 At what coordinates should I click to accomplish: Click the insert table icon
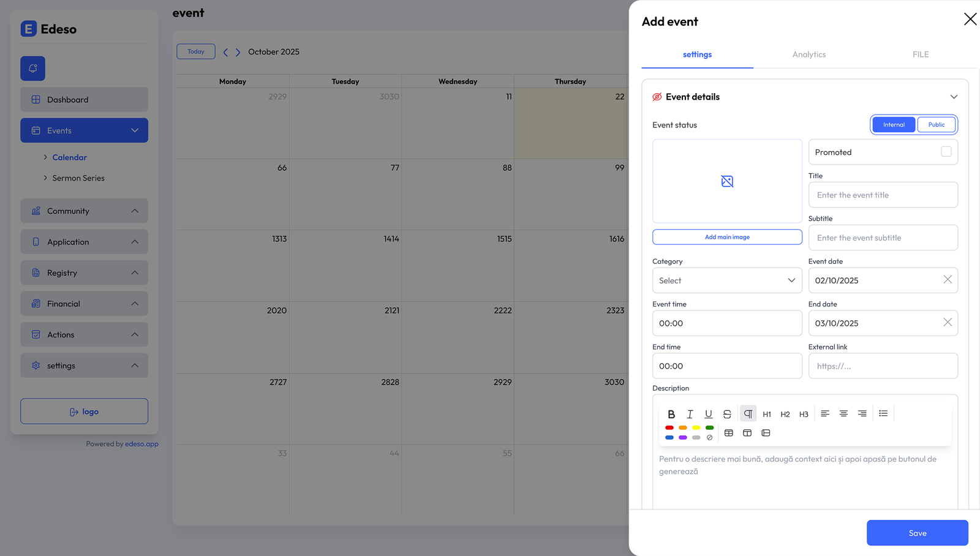(x=729, y=433)
